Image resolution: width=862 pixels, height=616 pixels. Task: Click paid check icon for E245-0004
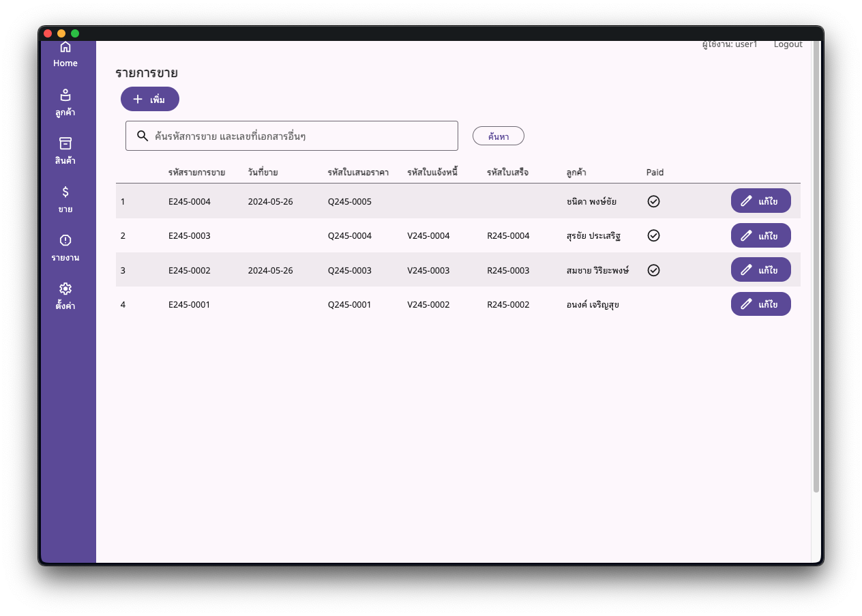pos(653,201)
